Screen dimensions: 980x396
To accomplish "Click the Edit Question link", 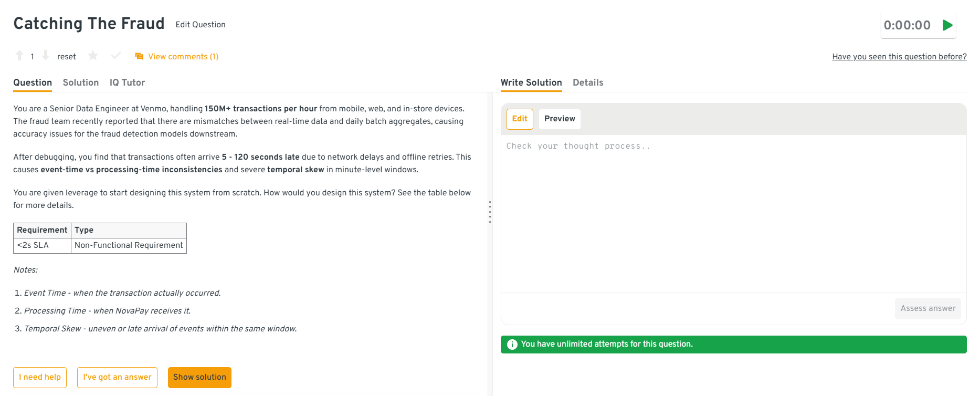I will (x=201, y=25).
